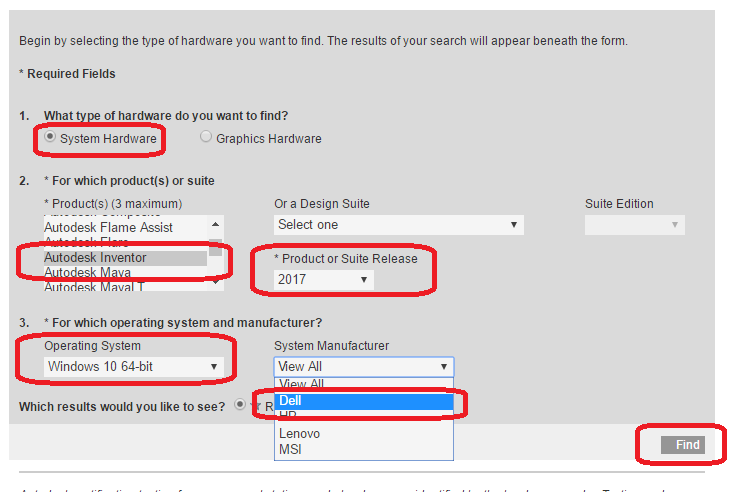The width and height of the screenshot is (735, 492).
Task: Select the System Hardware radio button
Action: [x=50, y=137]
